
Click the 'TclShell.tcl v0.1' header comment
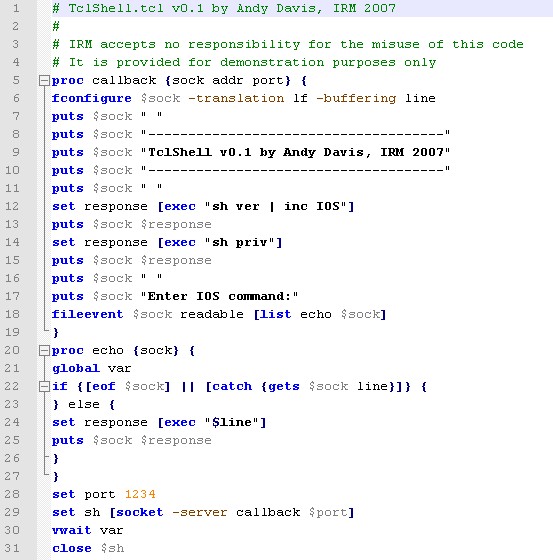pyautogui.click(x=224, y=8)
